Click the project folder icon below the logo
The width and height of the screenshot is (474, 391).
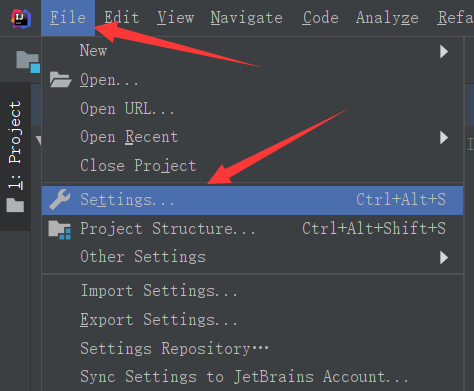point(28,62)
